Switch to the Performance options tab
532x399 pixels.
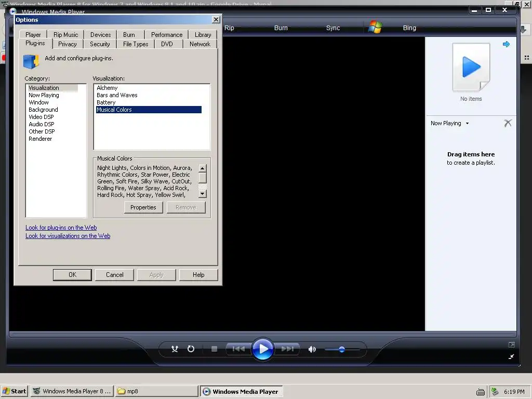(x=167, y=35)
